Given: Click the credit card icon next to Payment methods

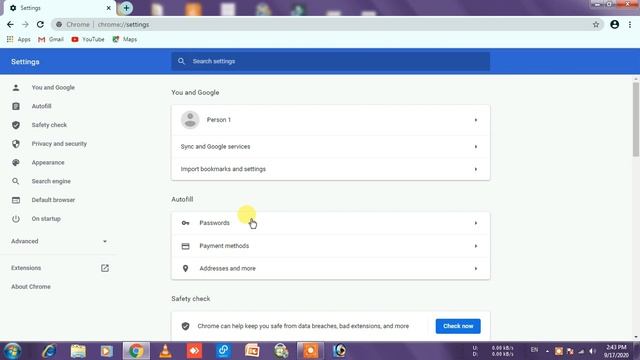Looking at the screenshot, I should (185, 246).
